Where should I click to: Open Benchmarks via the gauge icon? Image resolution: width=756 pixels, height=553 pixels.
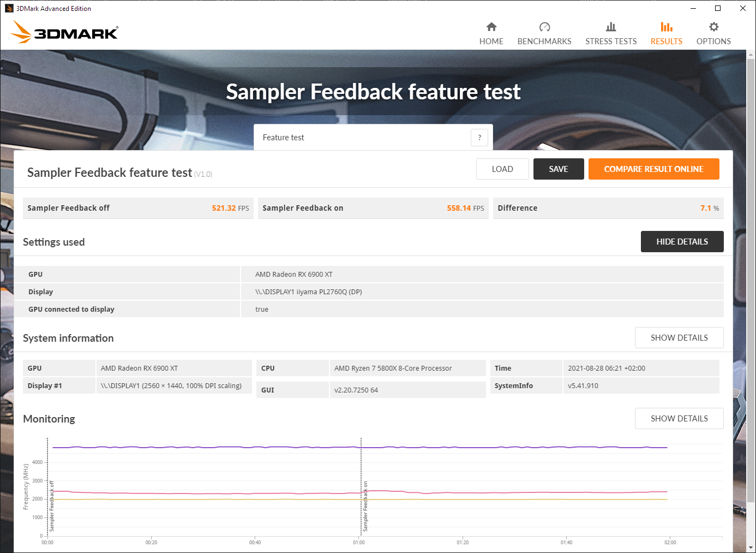(544, 27)
